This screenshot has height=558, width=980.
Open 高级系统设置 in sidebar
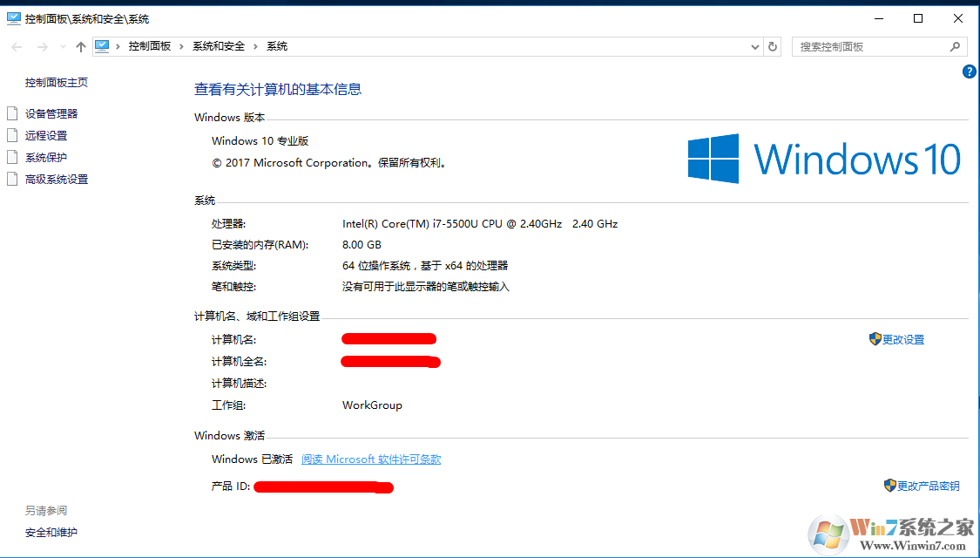pos(57,180)
